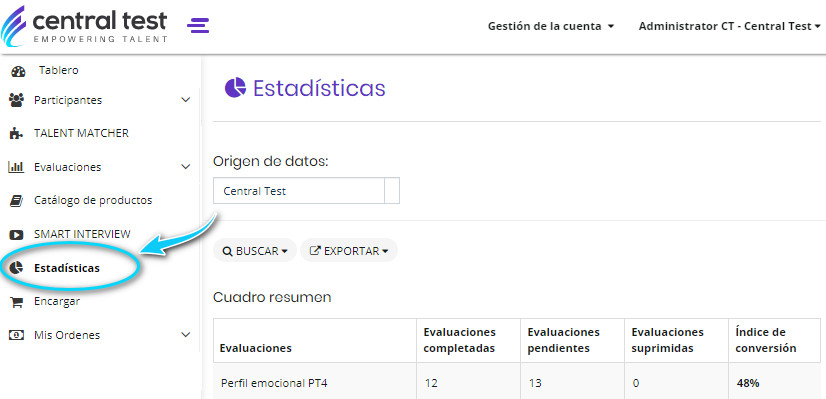Click the Encargar shopping cart icon
This screenshot has height=399, width=826.
[x=17, y=302]
